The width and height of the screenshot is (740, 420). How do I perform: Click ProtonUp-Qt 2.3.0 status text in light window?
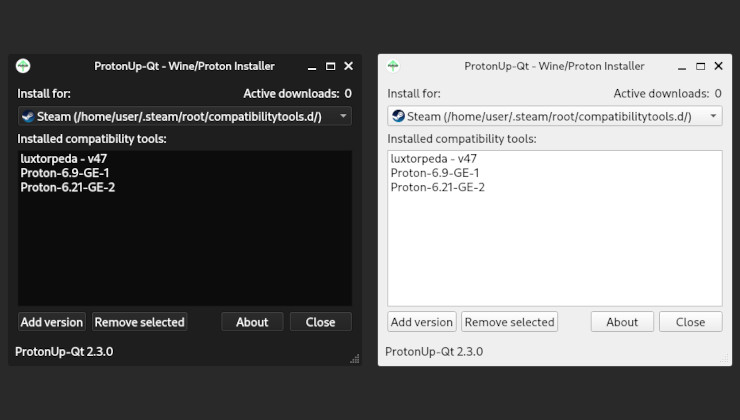point(434,352)
